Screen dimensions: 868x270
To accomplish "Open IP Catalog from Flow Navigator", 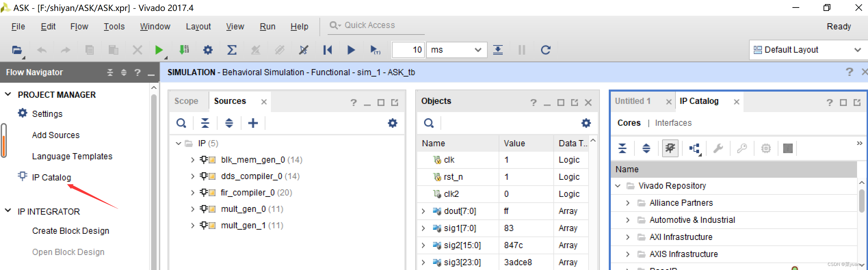I will coord(51,177).
